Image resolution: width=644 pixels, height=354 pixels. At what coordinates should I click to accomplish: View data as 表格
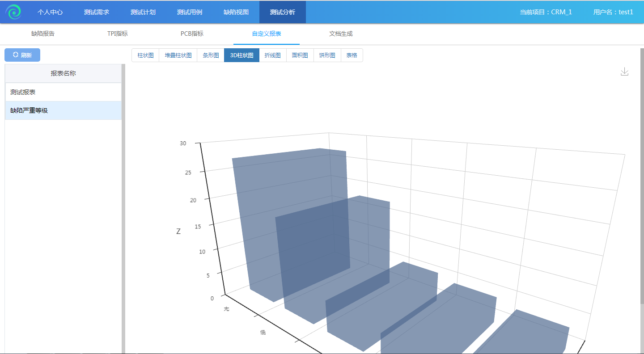352,55
